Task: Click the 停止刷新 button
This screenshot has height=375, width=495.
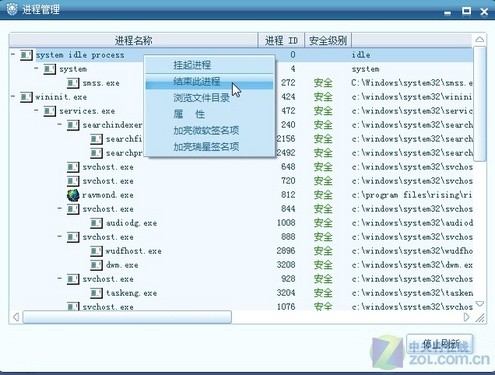Action: coord(439,344)
